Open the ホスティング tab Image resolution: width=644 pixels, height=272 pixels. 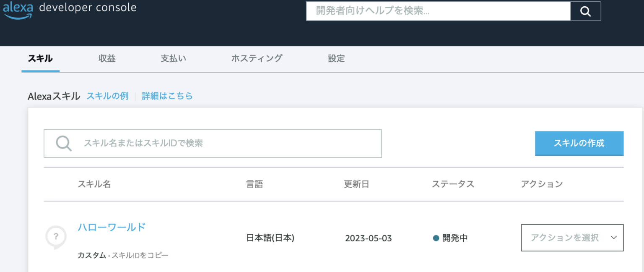(257, 58)
